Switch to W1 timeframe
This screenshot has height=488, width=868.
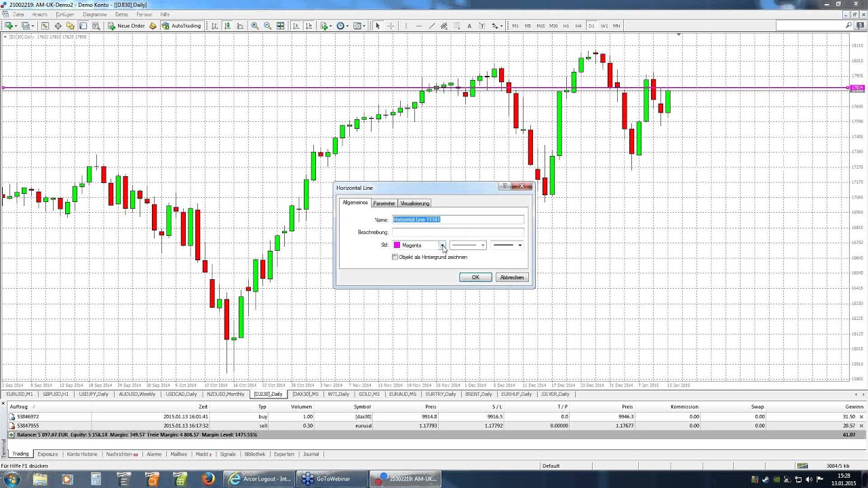tap(604, 26)
